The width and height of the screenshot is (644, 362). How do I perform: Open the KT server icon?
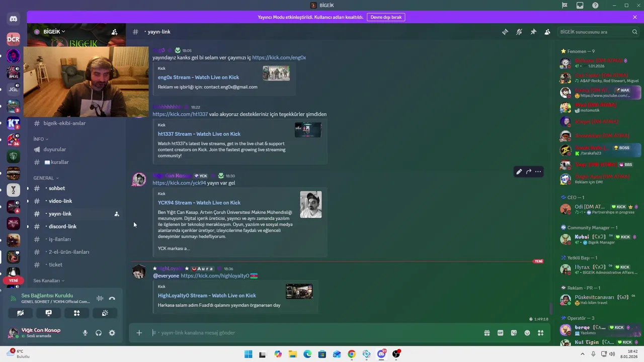[13, 124]
